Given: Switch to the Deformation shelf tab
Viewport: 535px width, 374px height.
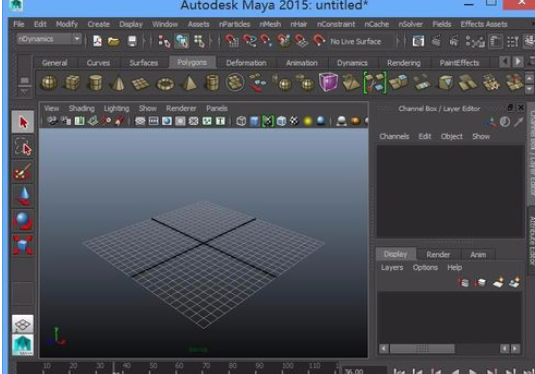Looking at the screenshot, I should (x=246, y=63).
